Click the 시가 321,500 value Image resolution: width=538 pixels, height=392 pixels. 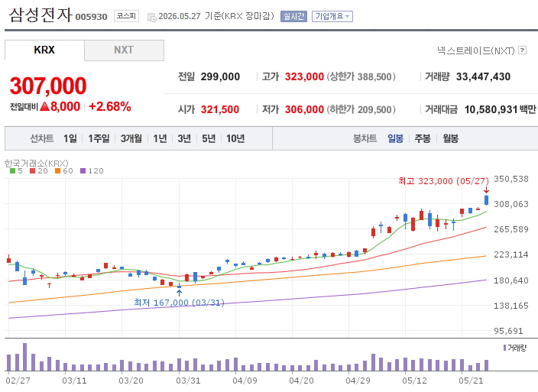coord(220,110)
